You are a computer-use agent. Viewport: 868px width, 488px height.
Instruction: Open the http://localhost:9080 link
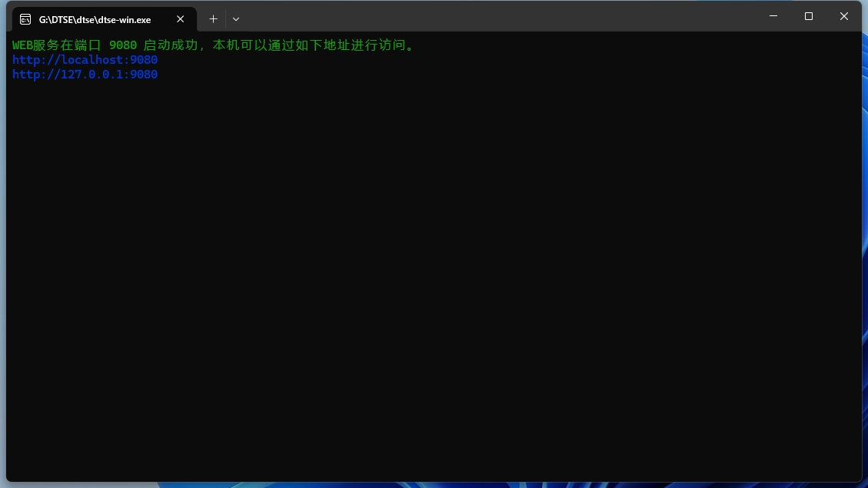coord(85,60)
